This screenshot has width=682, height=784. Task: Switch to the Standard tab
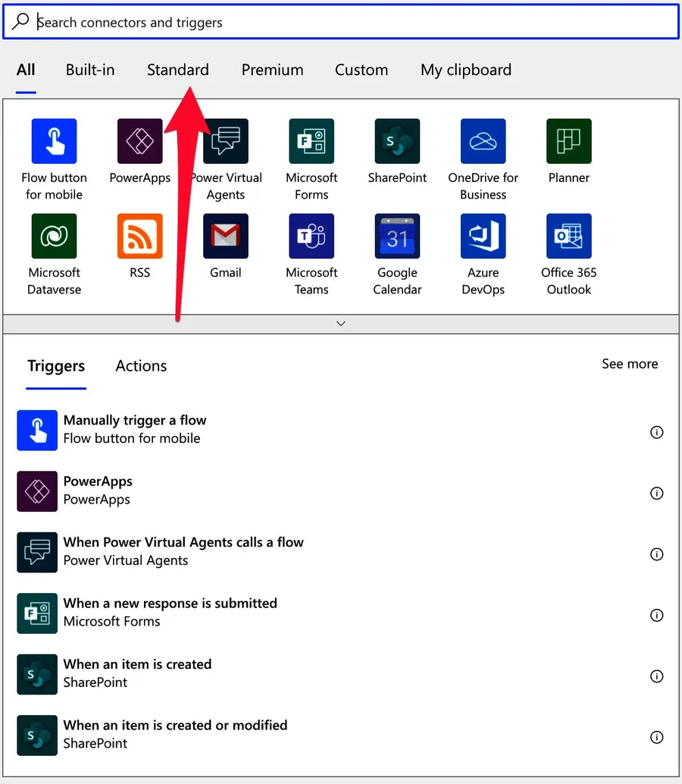(x=177, y=69)
